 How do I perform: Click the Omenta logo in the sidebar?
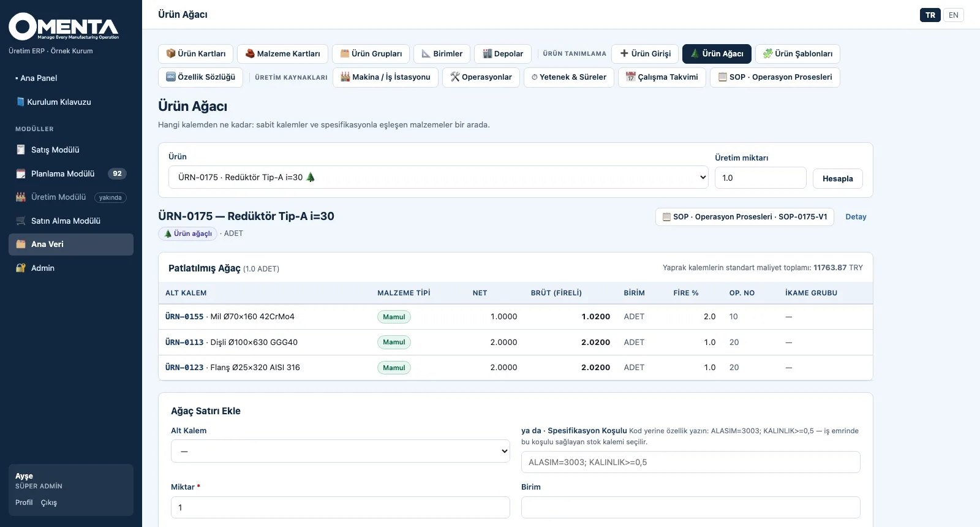[x=64, y=26]
